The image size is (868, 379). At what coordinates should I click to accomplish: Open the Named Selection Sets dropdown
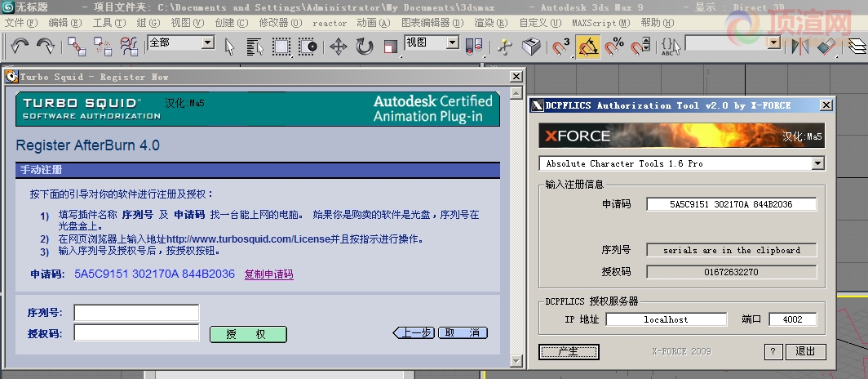733,42
